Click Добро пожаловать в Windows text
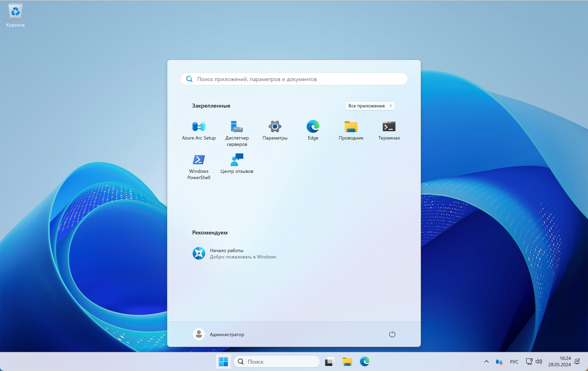Image resolution: width=588 pixels, height=371 pixels. (243, 257)
